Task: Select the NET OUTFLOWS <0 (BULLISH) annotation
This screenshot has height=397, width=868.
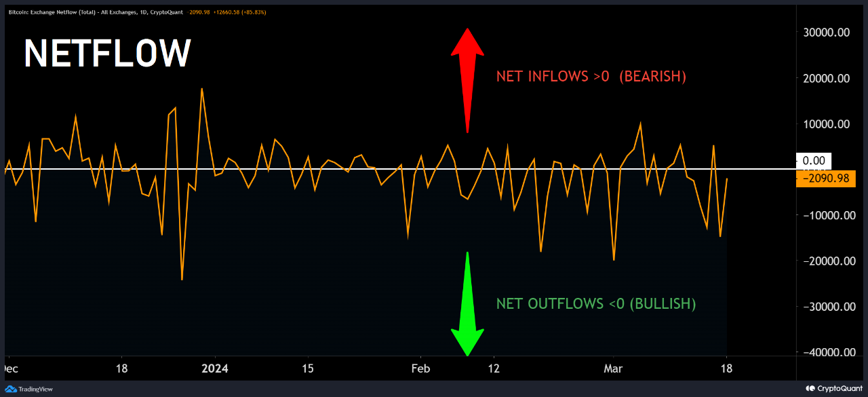Action: pos(595,304)
